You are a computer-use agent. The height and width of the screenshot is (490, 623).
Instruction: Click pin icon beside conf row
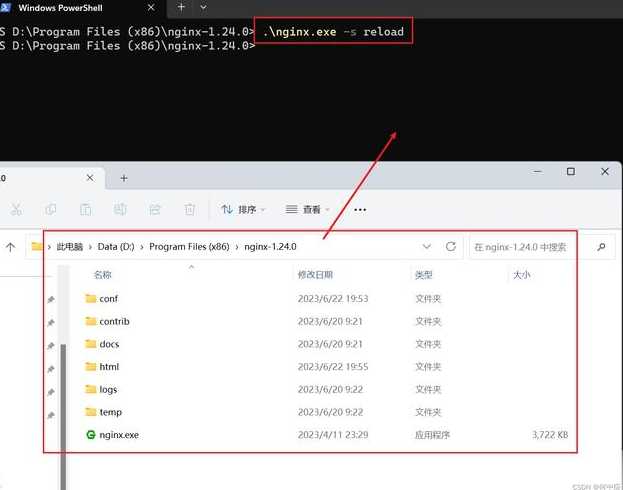[x=51, y=299]
